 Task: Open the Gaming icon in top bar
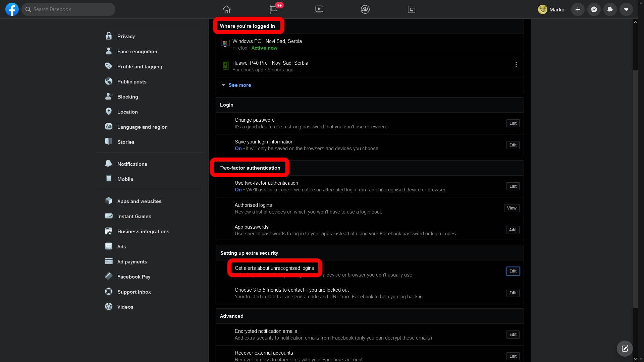pyautogui.click(x=412, y=9)
